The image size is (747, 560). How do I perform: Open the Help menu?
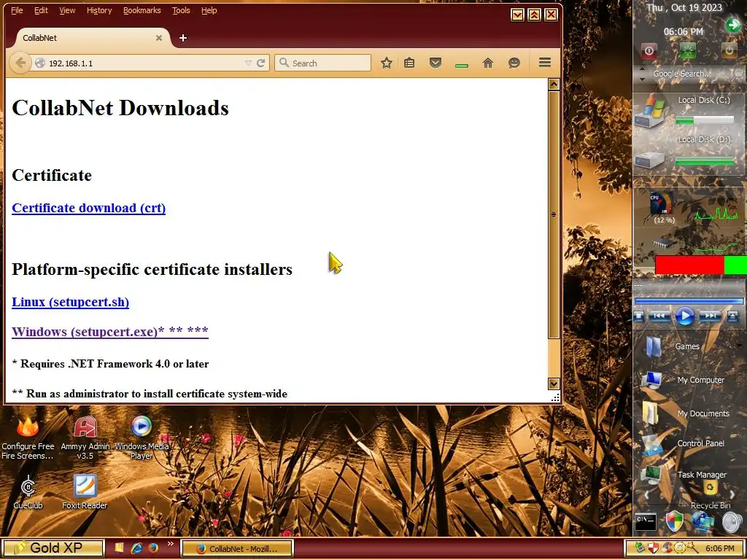pos(209,10)
